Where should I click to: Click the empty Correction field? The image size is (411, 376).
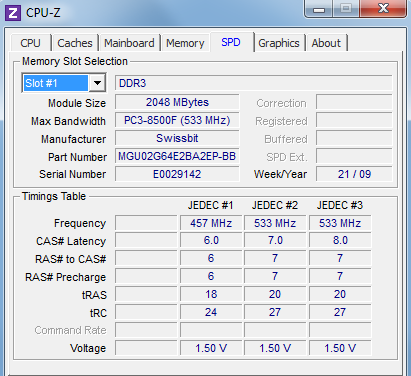354,102
